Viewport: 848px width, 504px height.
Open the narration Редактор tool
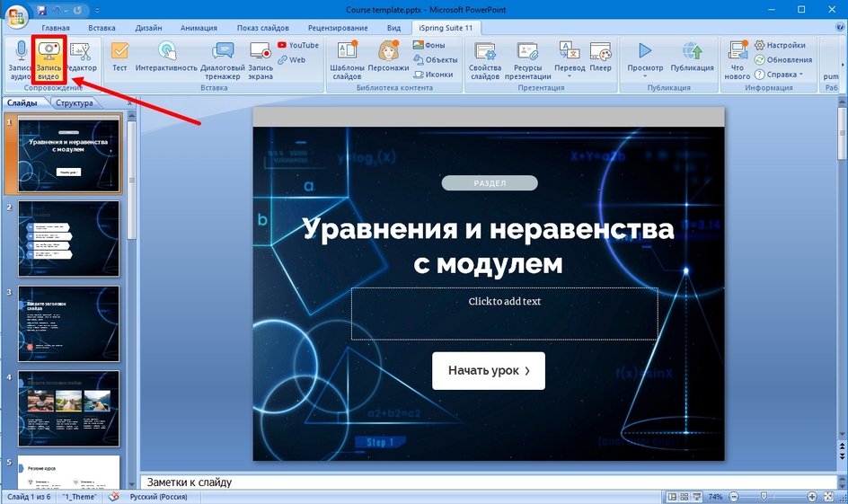[81, 57]
